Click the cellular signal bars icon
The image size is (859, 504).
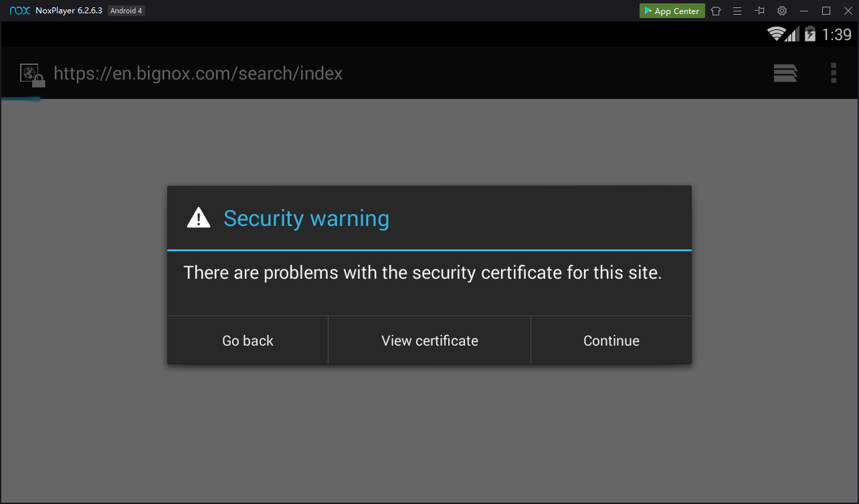click(793, 34)
